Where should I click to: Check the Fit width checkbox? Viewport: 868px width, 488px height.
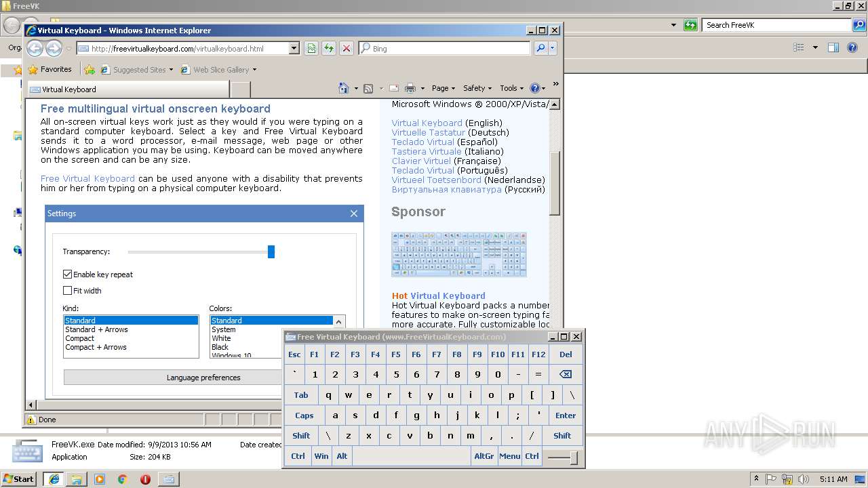pos(67,291)
